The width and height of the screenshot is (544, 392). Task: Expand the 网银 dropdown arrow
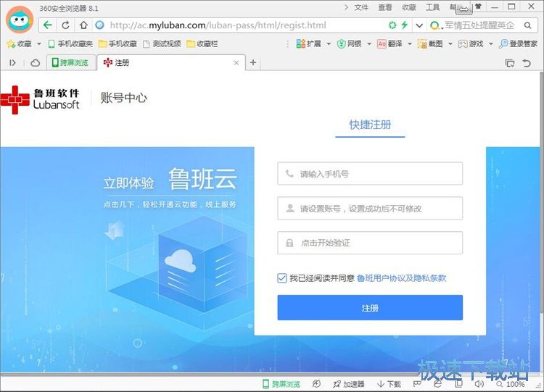coord(368,44)
